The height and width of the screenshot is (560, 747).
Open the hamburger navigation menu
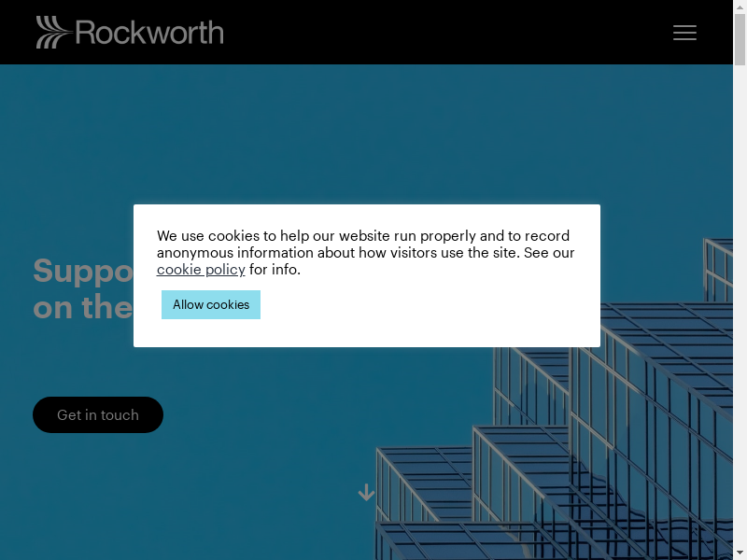tap(684, 33)
